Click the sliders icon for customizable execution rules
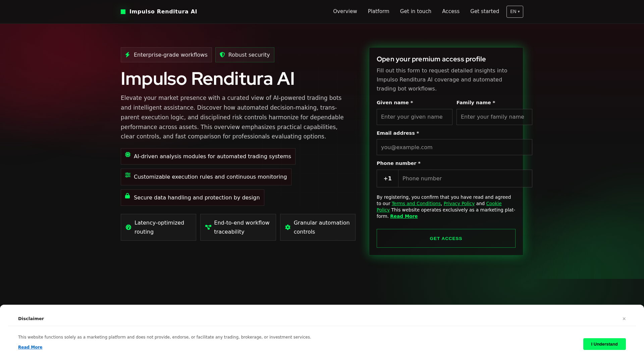Image resolution: width=644 pixels, height=362 pixels. pyautogui.click(x=128, y=175)
